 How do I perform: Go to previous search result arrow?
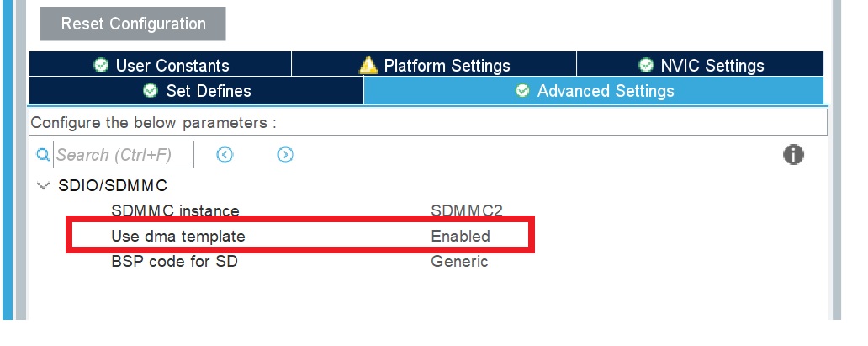click(225, 155)
